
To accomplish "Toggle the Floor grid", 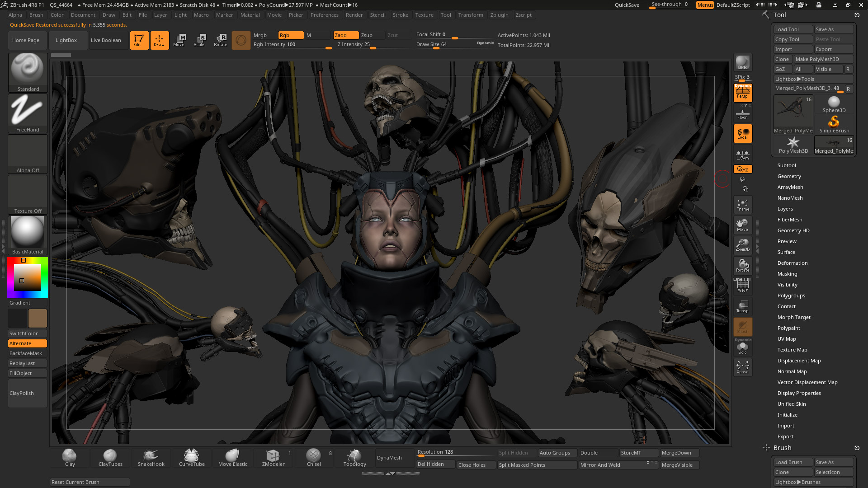I will 743,113.
